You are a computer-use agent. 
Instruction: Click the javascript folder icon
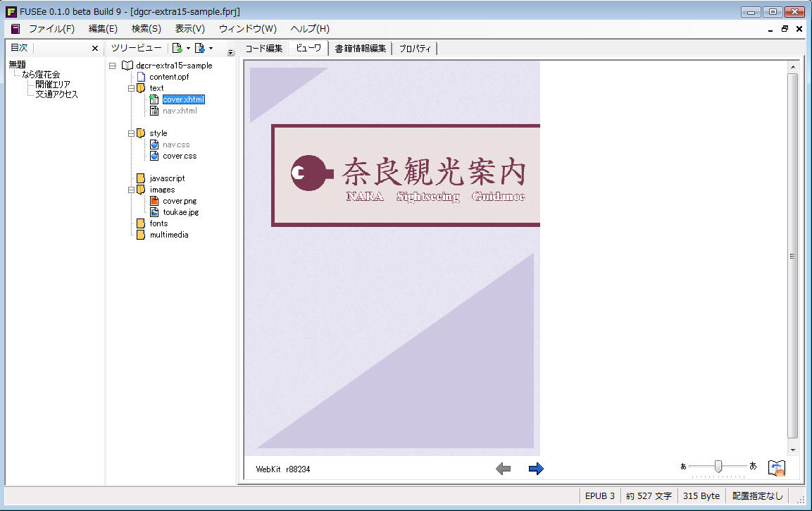click(x=141, y=178)
